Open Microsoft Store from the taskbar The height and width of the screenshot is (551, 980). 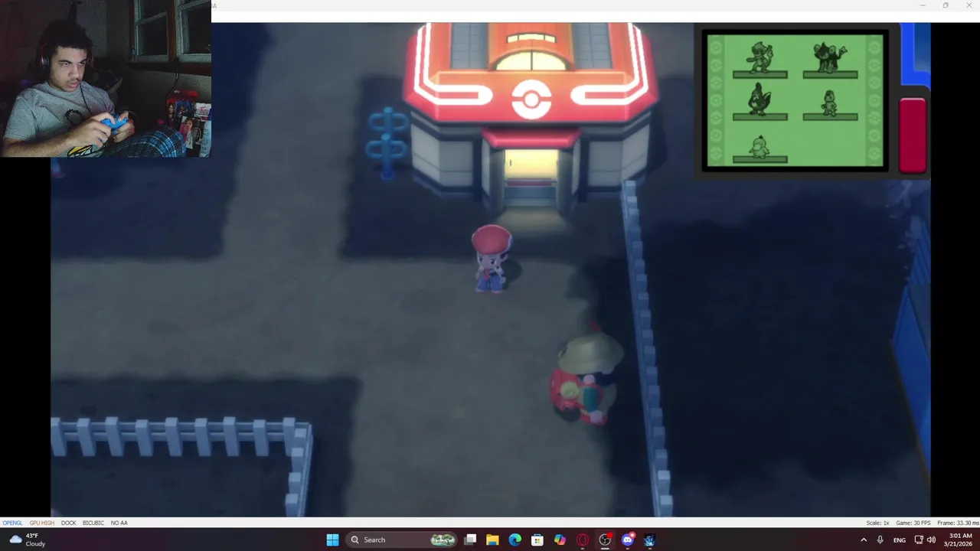(x=537, y=540)
